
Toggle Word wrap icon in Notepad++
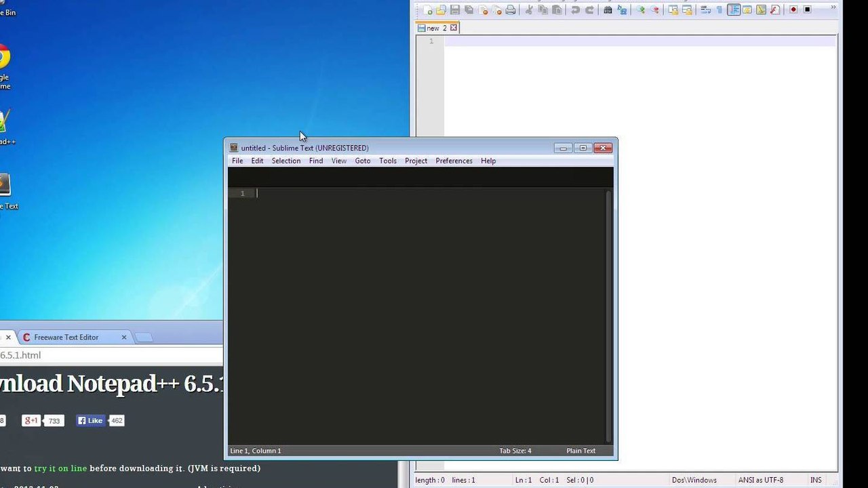pos(705,9)
